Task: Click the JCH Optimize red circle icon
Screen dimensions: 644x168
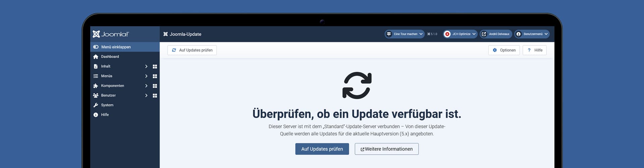Action: click(x=447, y=34)
